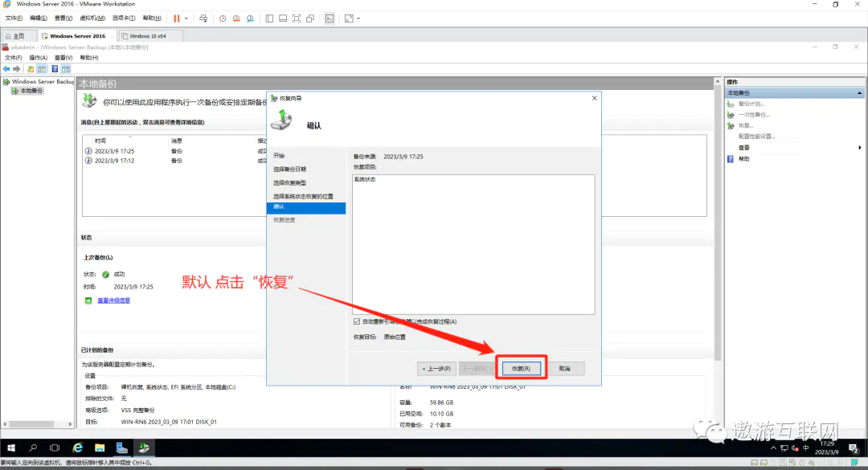Open the 查看详细信息 link
This screenshot has height=470, width=868.
coord(113,300)
